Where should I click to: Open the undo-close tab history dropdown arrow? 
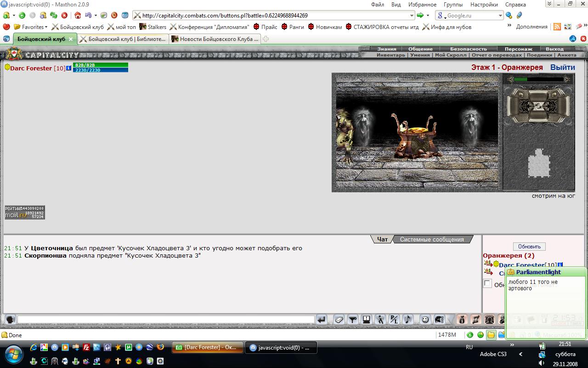[x=96, y=15]
